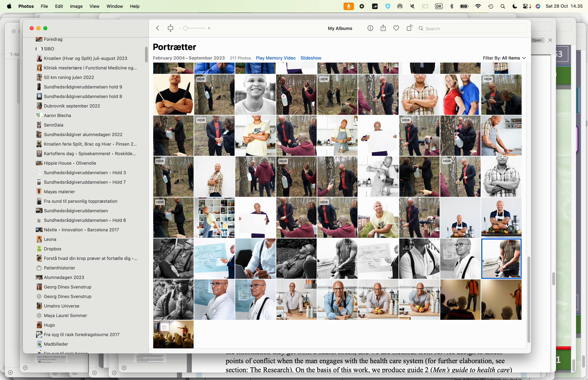Click the battery status icon

pos(464,6)
